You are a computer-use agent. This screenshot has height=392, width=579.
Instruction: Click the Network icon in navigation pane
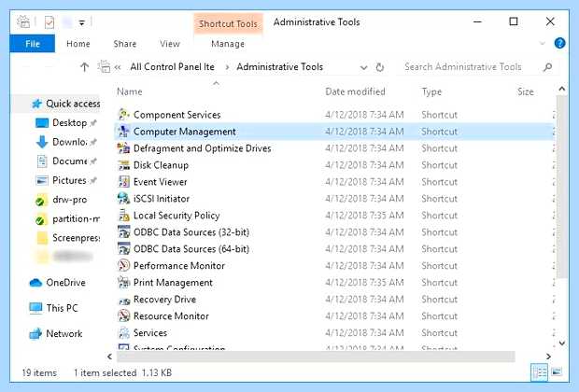[35, 334]
